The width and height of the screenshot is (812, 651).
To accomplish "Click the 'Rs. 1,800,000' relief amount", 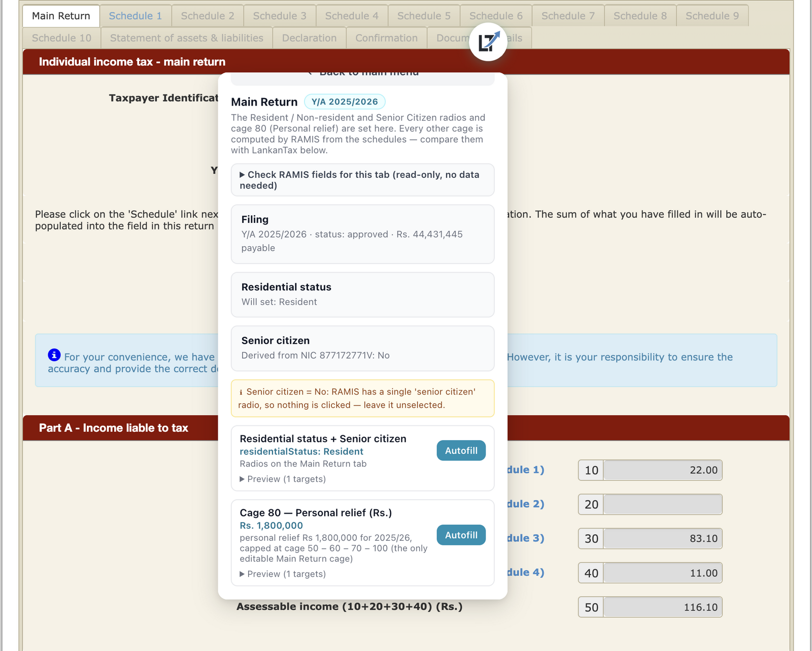I will tap(271, 526).
